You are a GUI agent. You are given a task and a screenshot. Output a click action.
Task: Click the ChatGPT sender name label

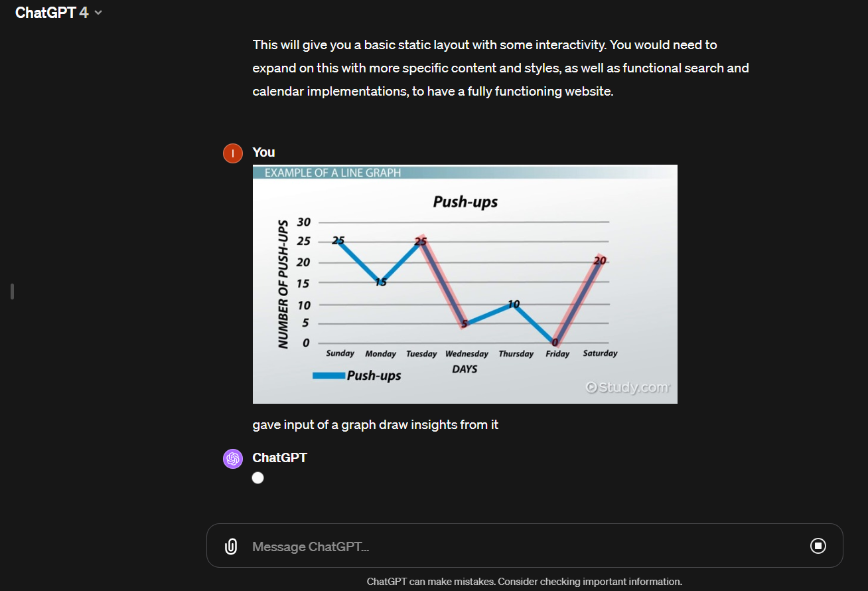pos(279,458)
